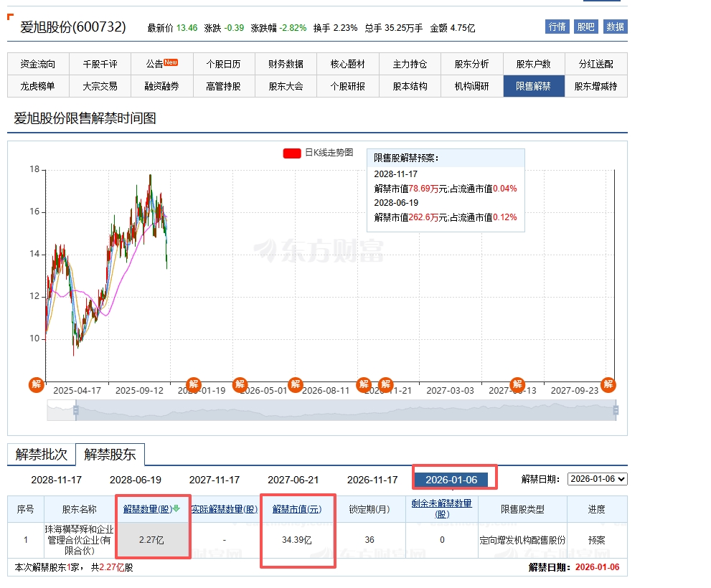Sort by the 剩余未解禁数量(股) column header
The height and width of the screenshot is (588, 711).
click(442, 508)
